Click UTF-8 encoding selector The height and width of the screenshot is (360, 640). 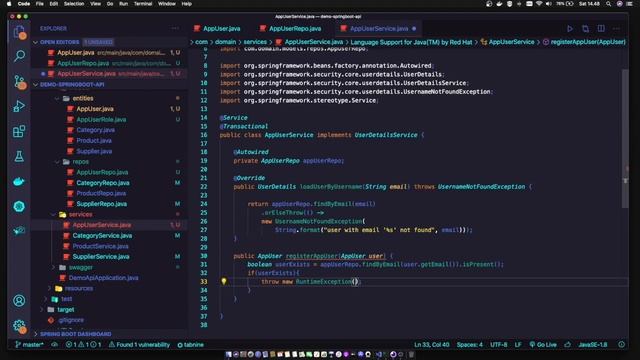(498, 344)
